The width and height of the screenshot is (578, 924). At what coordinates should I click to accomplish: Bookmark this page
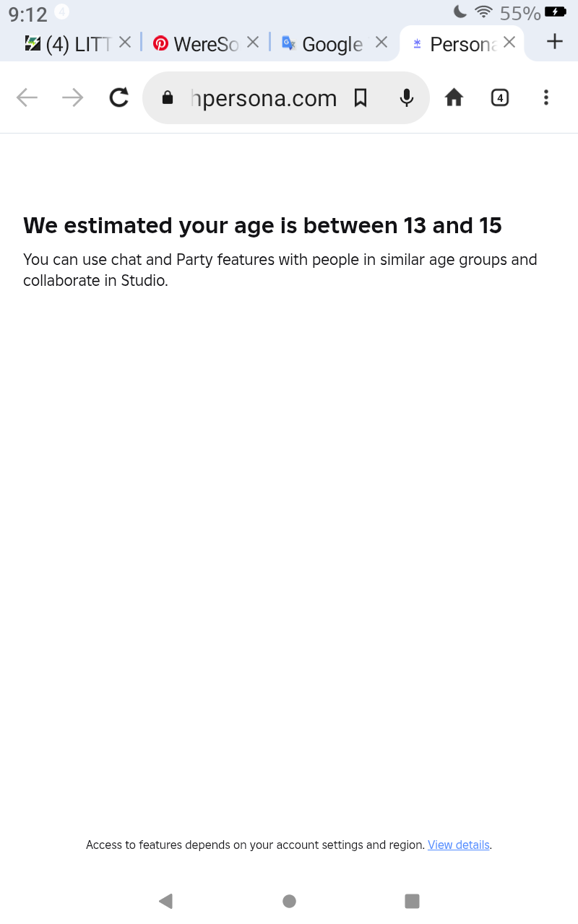(361, 97)
